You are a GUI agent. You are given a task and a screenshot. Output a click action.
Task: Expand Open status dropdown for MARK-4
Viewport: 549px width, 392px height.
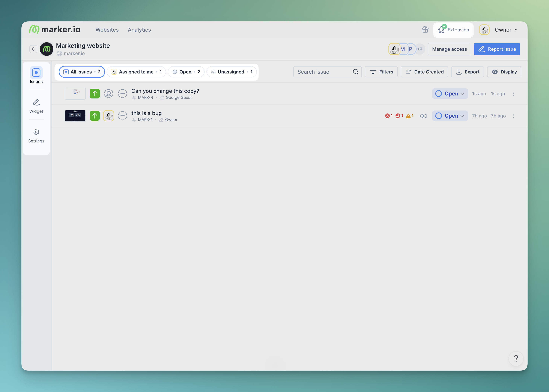pos(450,94)
